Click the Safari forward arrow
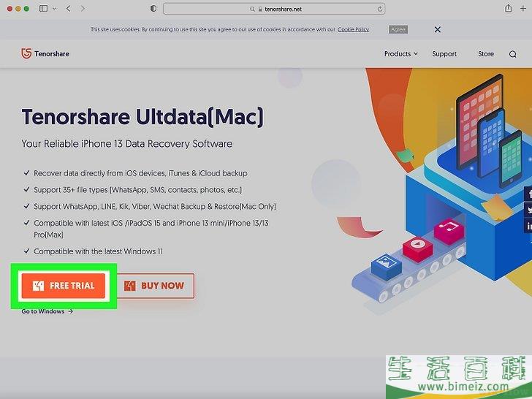This screenshot has width=532, height=399. (x=83, y=9)
